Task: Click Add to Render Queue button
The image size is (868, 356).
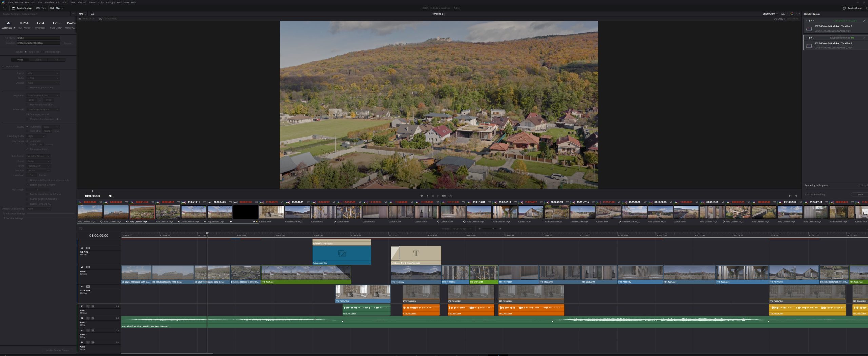Action: pyautogui.click(x=58, y=350)
